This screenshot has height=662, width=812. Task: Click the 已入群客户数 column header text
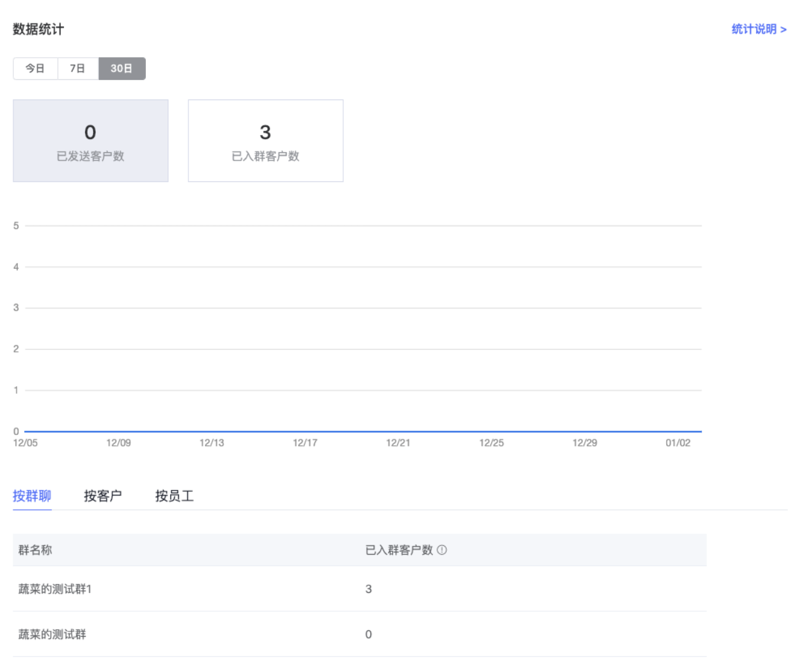tap(399, 550)
